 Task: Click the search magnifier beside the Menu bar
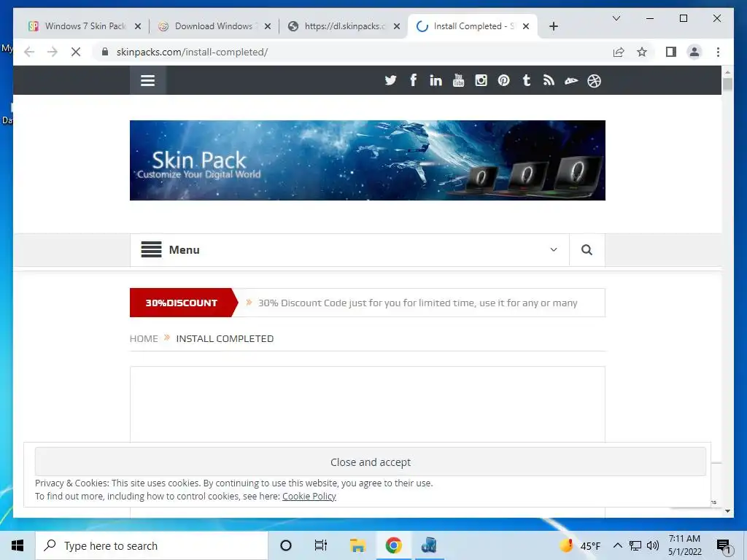click(587, 249)
